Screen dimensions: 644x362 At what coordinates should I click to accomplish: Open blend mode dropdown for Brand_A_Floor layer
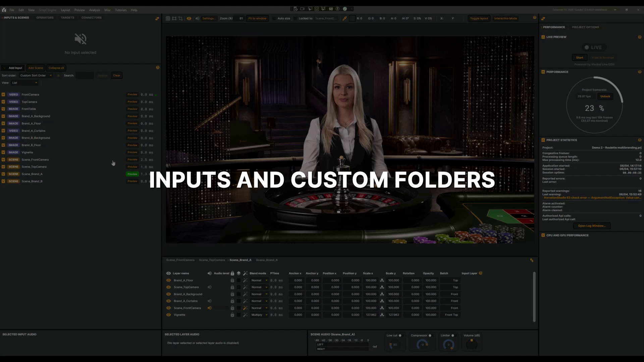[x=259, y=280]
